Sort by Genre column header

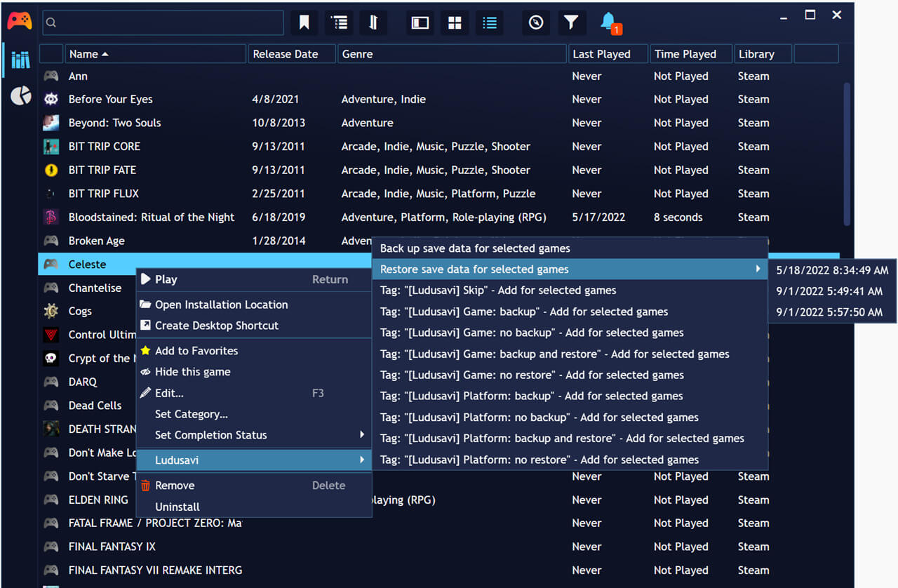click(x=451, y=53)
